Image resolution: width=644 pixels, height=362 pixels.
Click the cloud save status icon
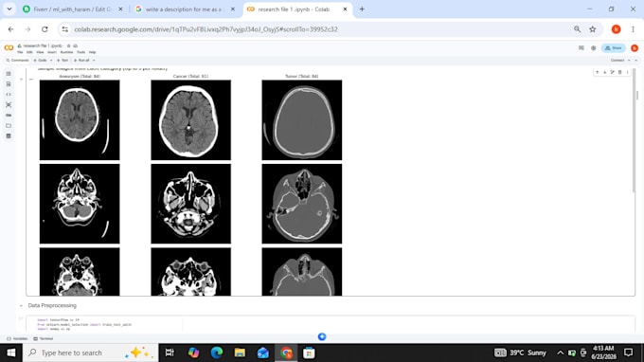click(x=75, y=45)
